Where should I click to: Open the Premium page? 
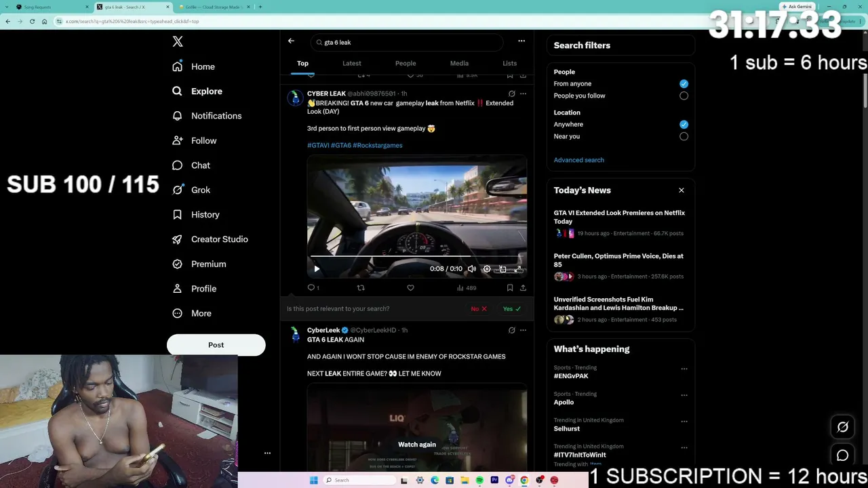pyautogui.click(x=199, y=264)
